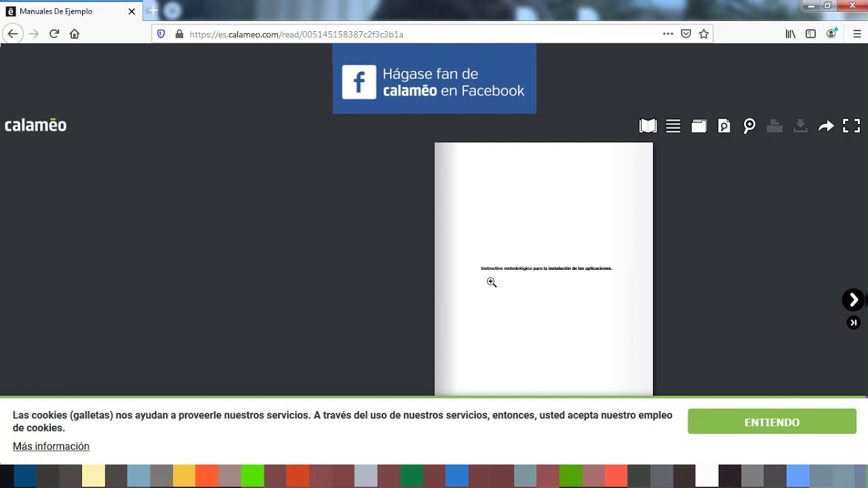This screenshot has height=488, width=868.
Task: Open the Firefox hamburger menu
Action: [x=857, y=34]
